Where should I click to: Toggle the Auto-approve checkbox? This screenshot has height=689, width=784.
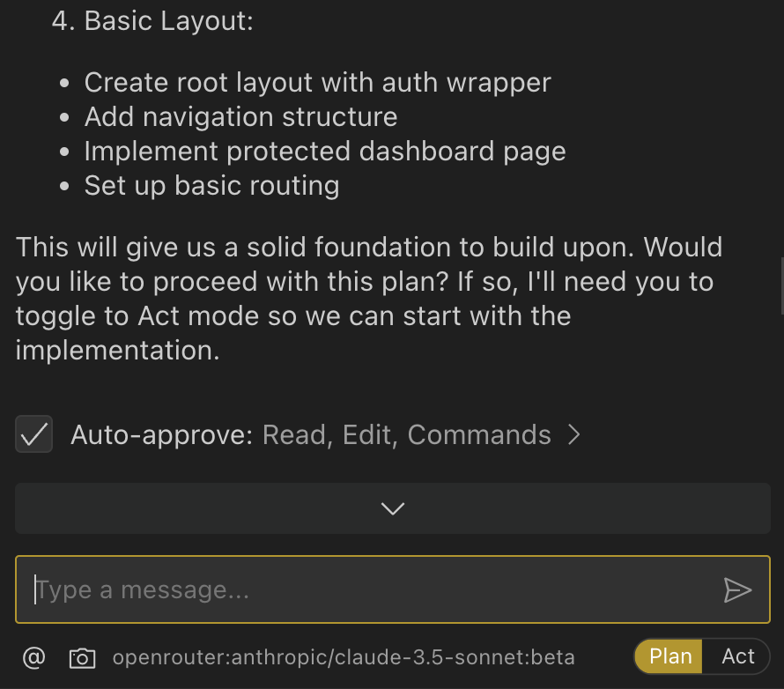coord(34,434)
